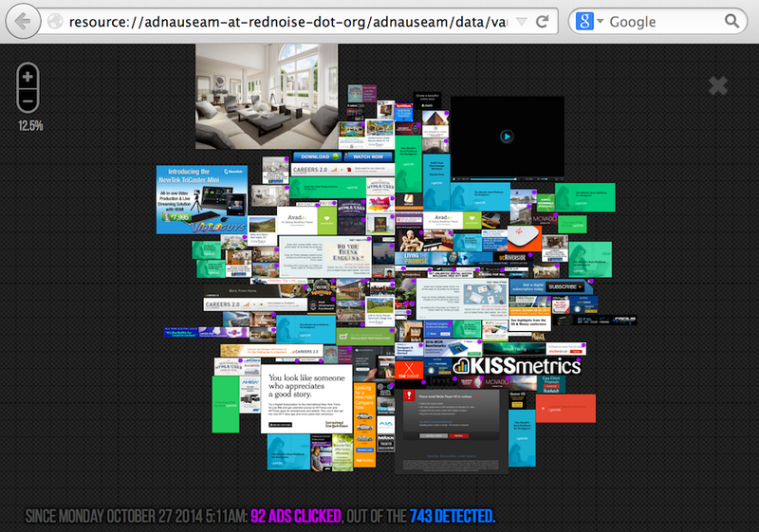Click the 12.5% zoom level label
Image resolution: width=759 pixels, height=532 pixels.
[x=30, y=126]
